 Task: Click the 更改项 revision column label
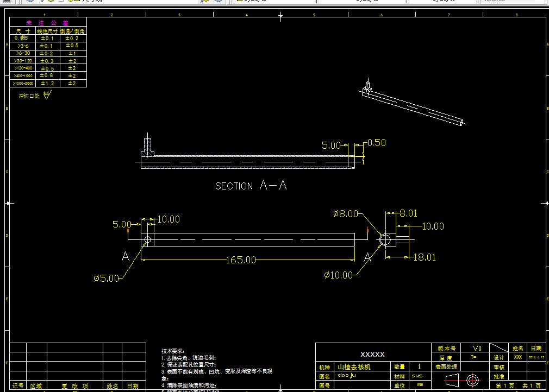75,386
